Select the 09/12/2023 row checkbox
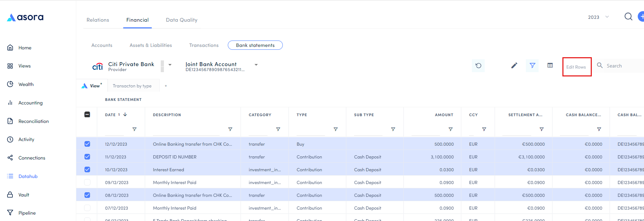This screenshot has width=644, height=221. [x=87, y=182]
